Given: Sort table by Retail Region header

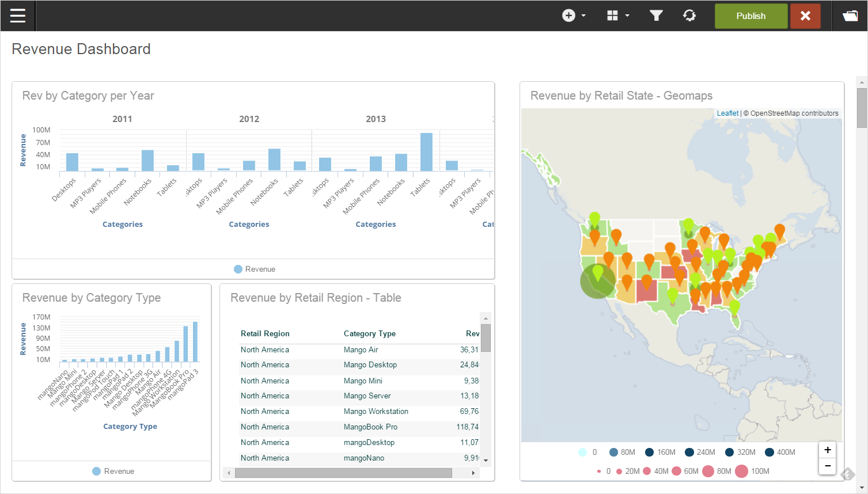Looking at the screenshot, I should point(265,333).
